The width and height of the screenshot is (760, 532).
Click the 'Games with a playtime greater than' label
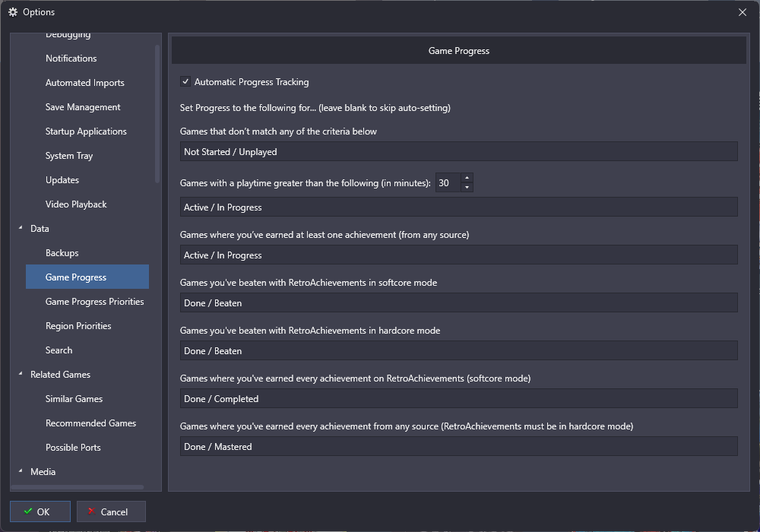(x=306, y=183)
